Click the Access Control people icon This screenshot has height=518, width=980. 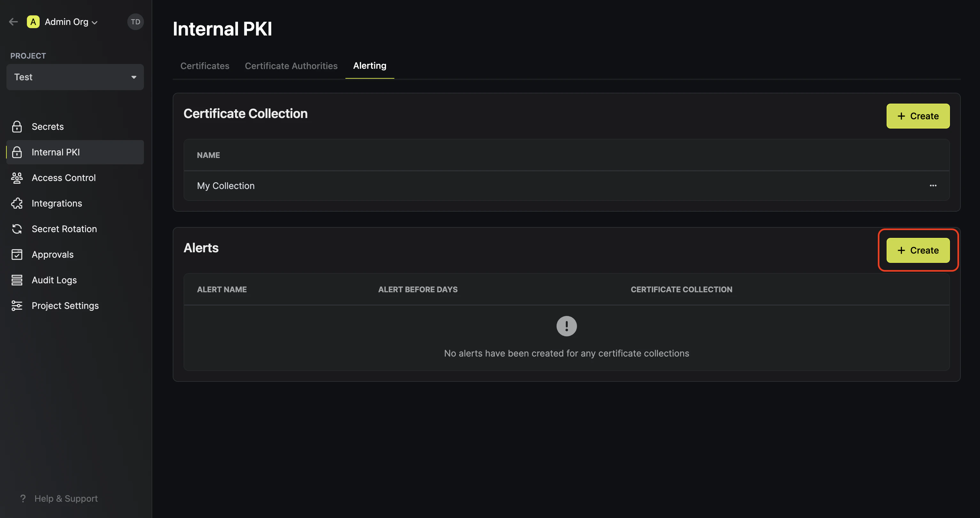tap(17, 177)
